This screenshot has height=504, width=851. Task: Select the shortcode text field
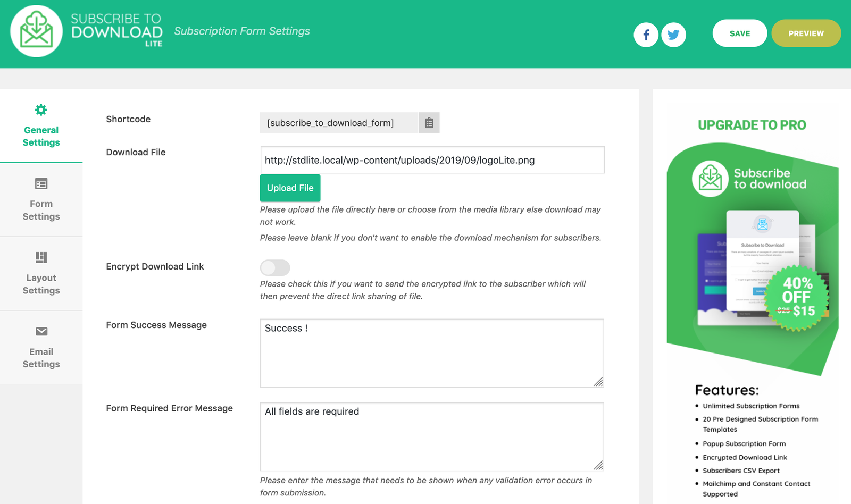(339, 123)
